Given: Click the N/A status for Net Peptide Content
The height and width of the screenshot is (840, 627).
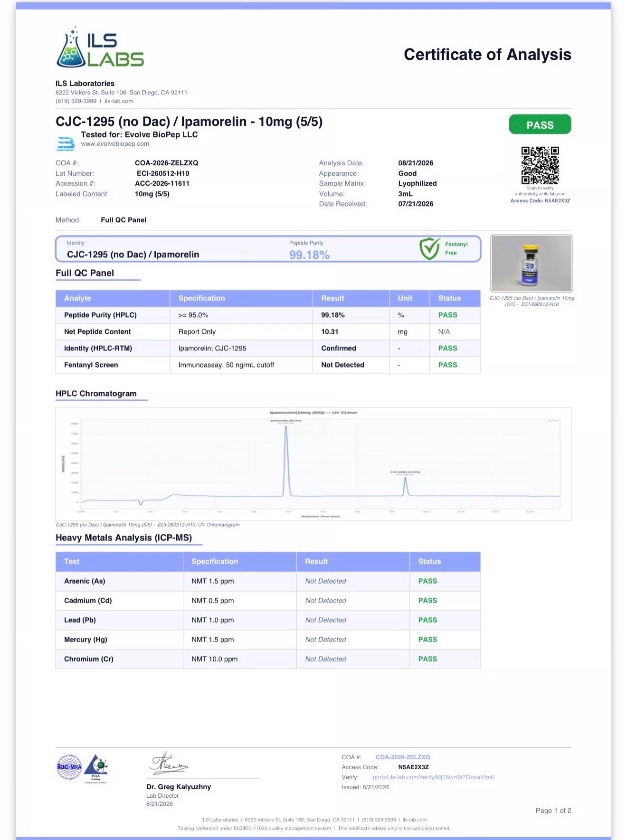Looking at the screenshot, I should click(444, 331).
